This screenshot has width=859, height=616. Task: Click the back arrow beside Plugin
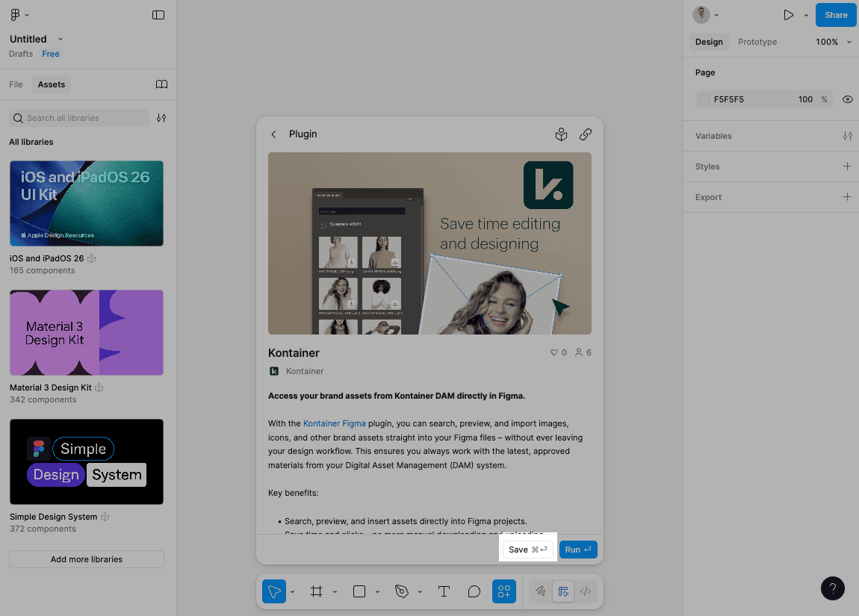[273, 134]
